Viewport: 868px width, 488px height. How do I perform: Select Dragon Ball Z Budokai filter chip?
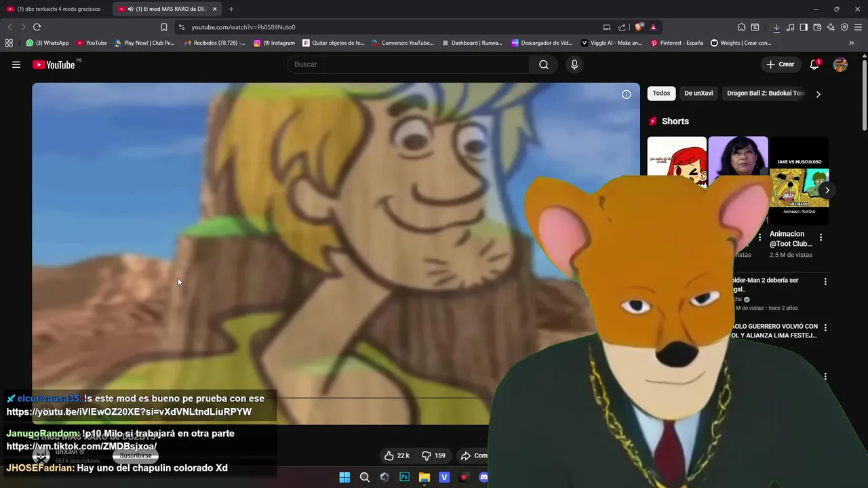click(766, 94)
